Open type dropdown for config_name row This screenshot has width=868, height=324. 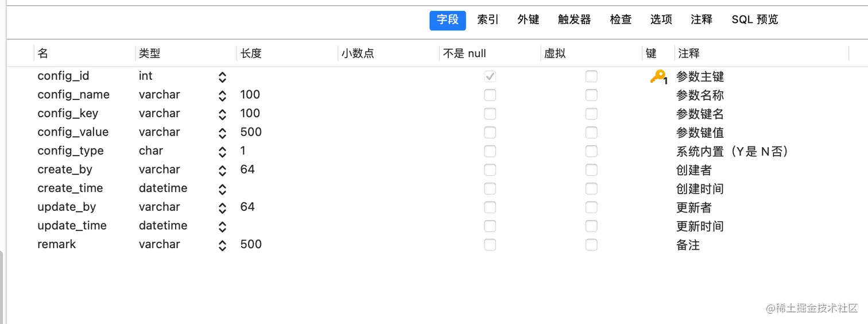coord(222,95)
